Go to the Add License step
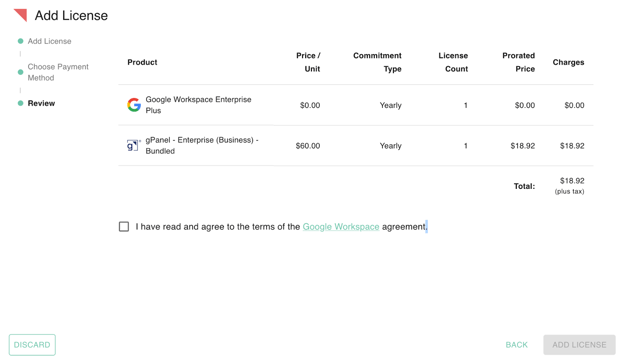This screenshot has width=624, height=361. [x=49, y=41]
